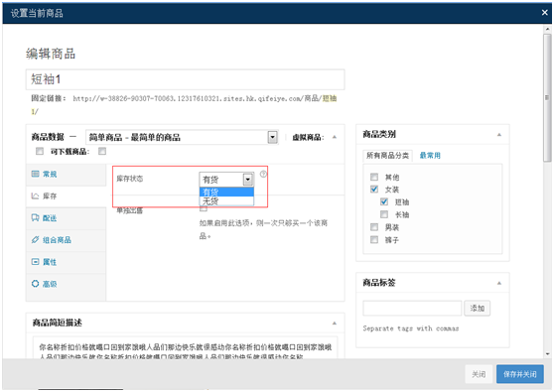Viewport: 554px width, 392px height.
Task: Click 保存并关闭 button
Action: tap(519, 374)
